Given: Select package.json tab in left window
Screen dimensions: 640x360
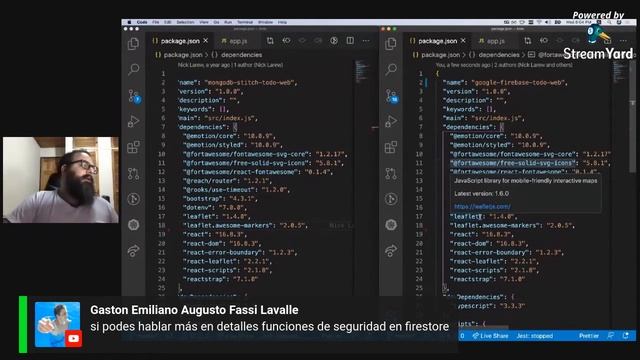Looking at the screenshot, I should 180,41.
